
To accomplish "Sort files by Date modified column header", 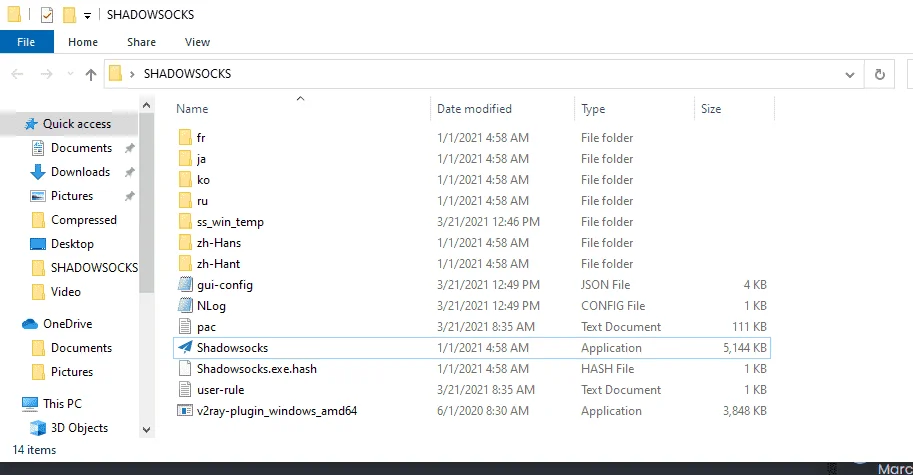I will (x=475, y=109).
